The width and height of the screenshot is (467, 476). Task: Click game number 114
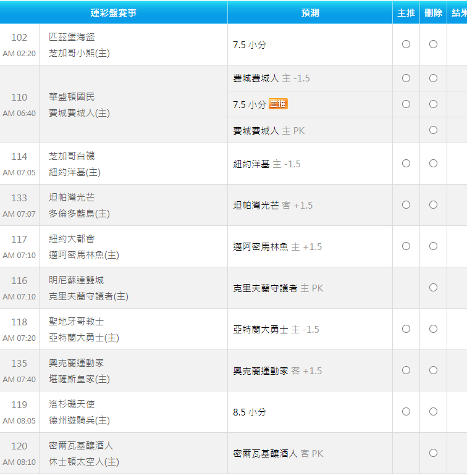tap(19, 157)
